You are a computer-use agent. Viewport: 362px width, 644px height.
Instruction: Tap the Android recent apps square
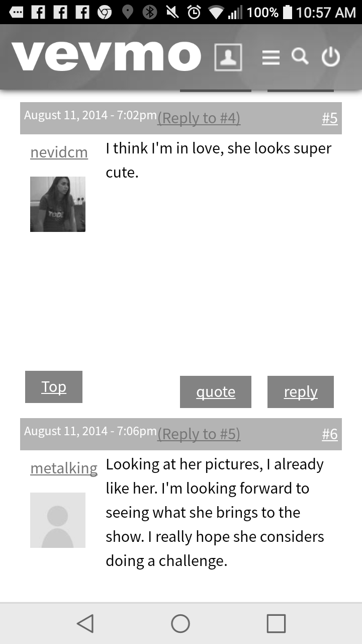[276, 623]
